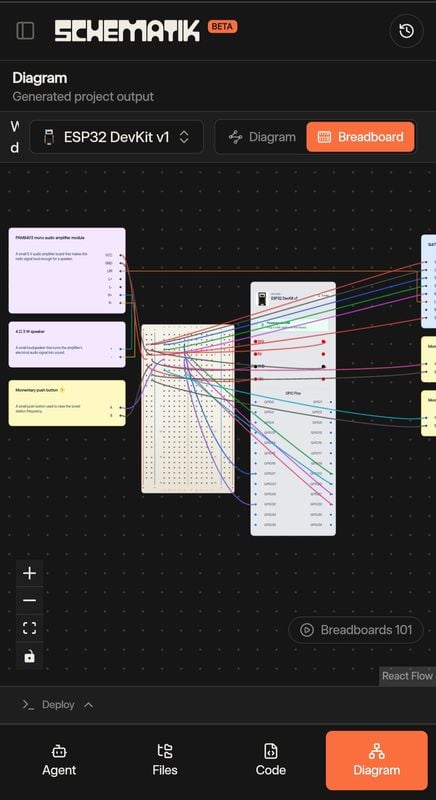Select the Momentary push button node
The height and width of the screenshot is (800, 436).
click(67, 403)
